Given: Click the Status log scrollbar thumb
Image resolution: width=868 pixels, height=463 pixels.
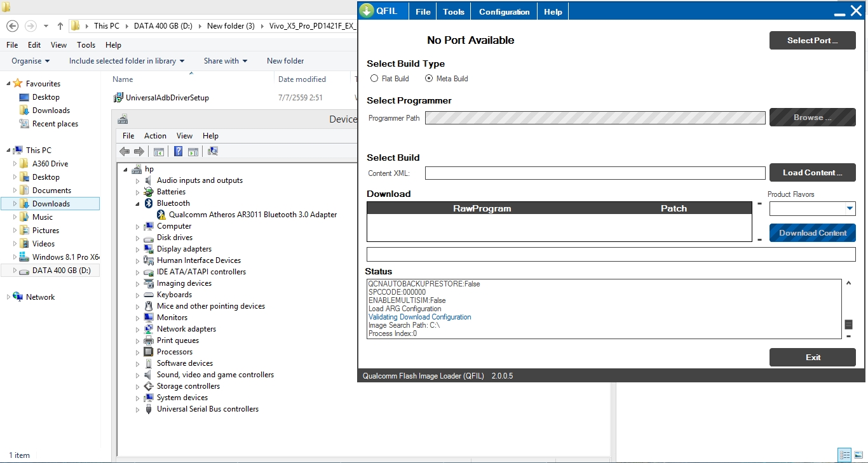Looking at the screenshot, I should 848,325.
